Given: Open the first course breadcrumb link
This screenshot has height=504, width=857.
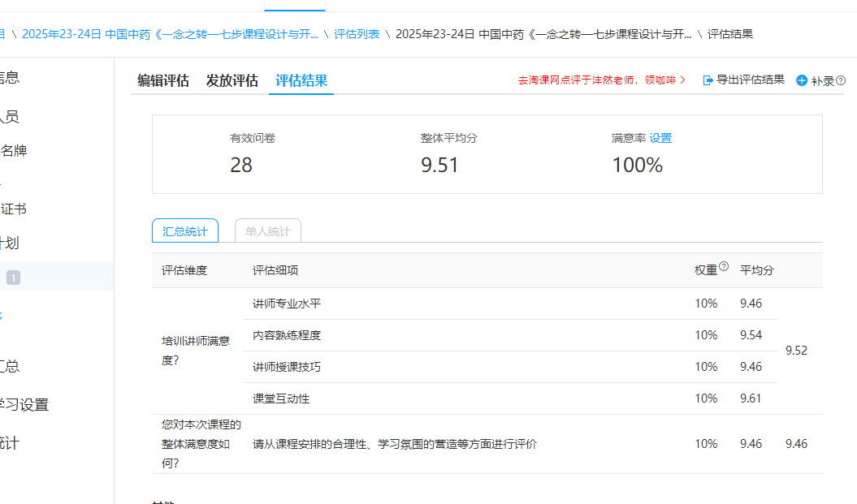Looking at the screenshot, I should click(x=170, y=34).
